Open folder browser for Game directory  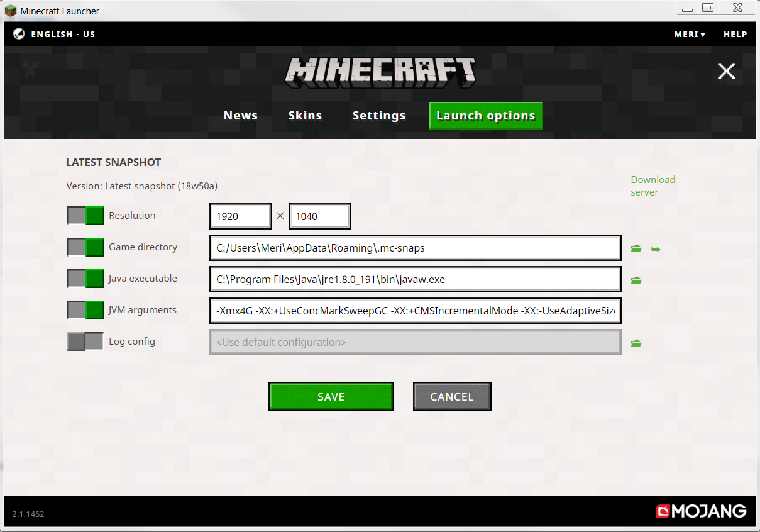pos(636,249)
